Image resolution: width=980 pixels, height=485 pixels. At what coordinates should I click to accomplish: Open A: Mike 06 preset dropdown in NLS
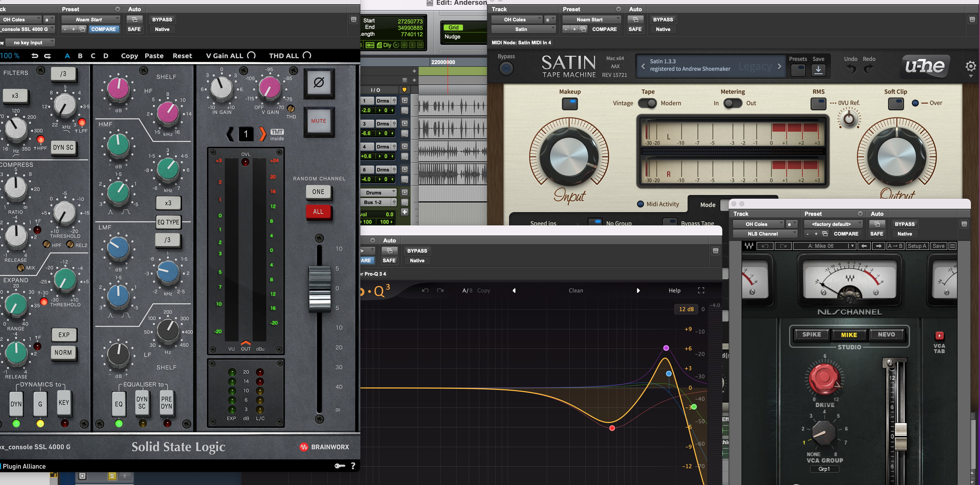(x=824, y=246)
